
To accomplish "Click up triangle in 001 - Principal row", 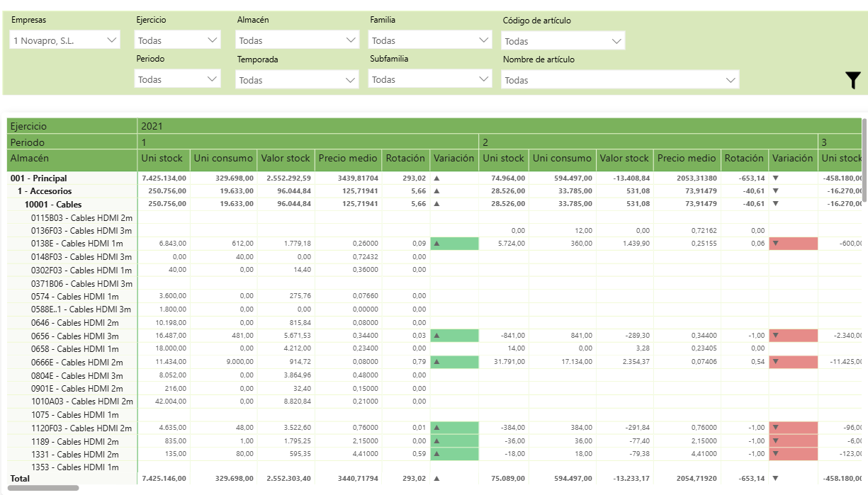I will 436,178.
